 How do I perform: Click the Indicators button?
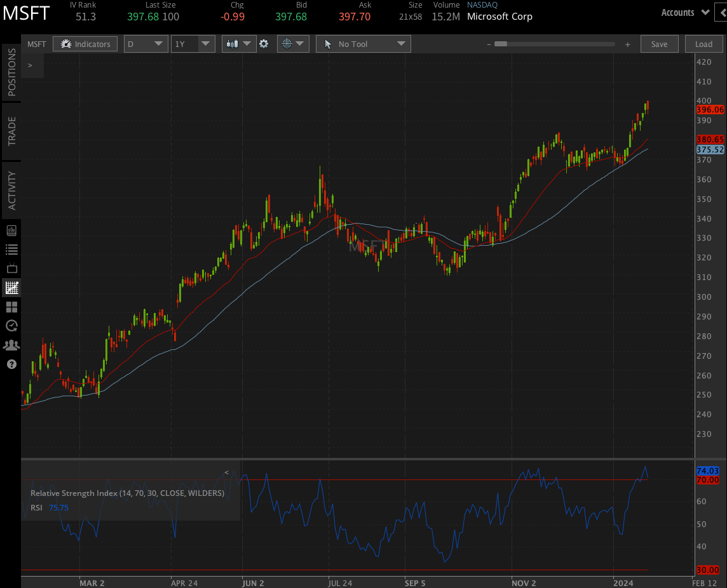85,44
